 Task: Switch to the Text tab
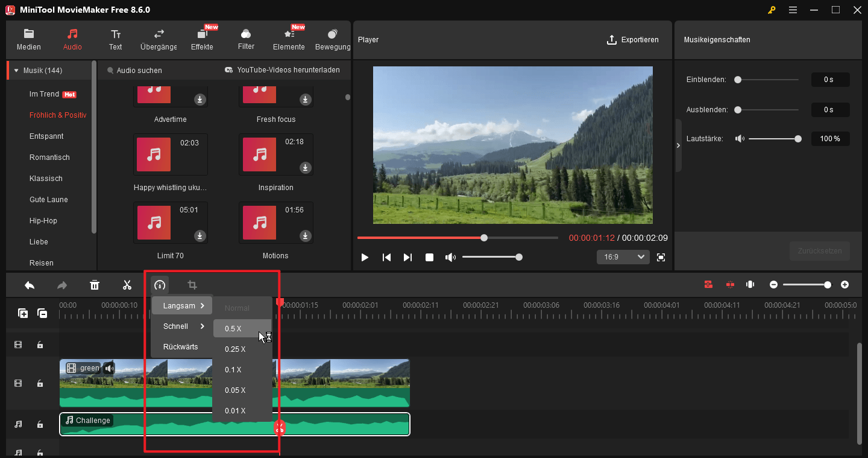point(115,38)
